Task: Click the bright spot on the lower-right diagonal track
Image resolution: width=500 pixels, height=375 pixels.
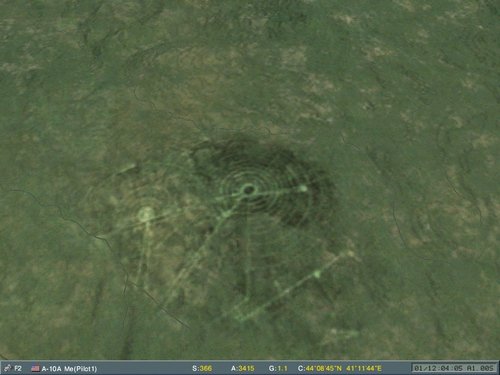Action: point(317,274)
